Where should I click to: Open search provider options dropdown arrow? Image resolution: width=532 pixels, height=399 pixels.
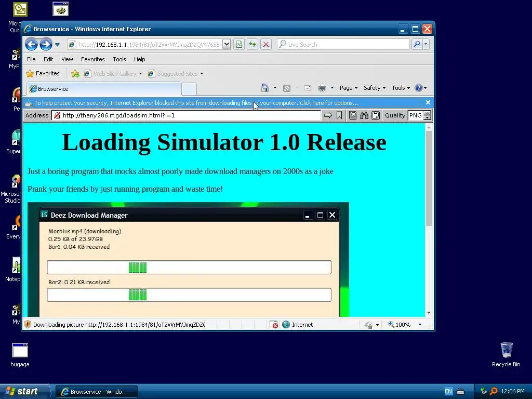click(426, 45)
